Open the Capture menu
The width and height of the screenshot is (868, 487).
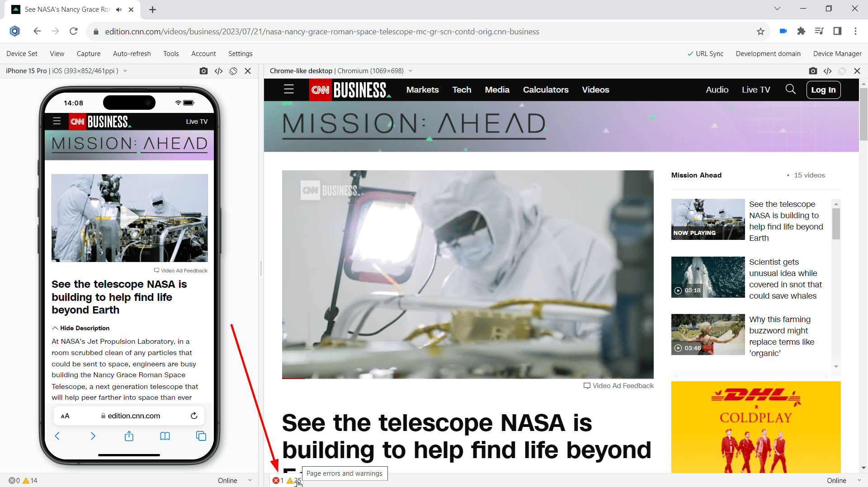coord(89,53)
